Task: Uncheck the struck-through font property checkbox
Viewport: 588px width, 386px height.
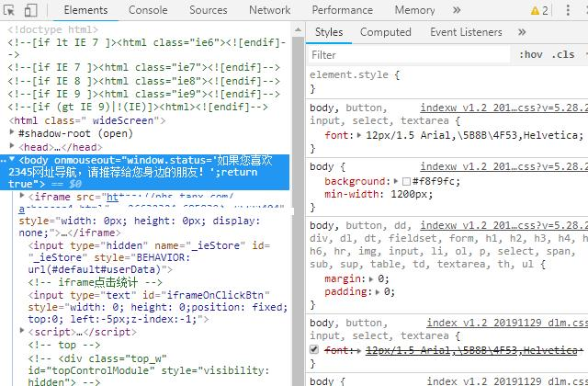Action: tap(314, 349)
